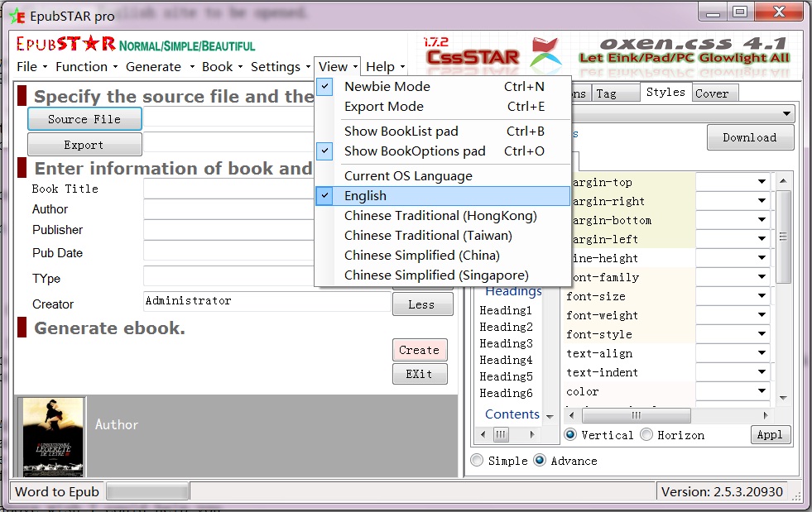
Task: Close the View menu
Action: click(x=338, y=67)
